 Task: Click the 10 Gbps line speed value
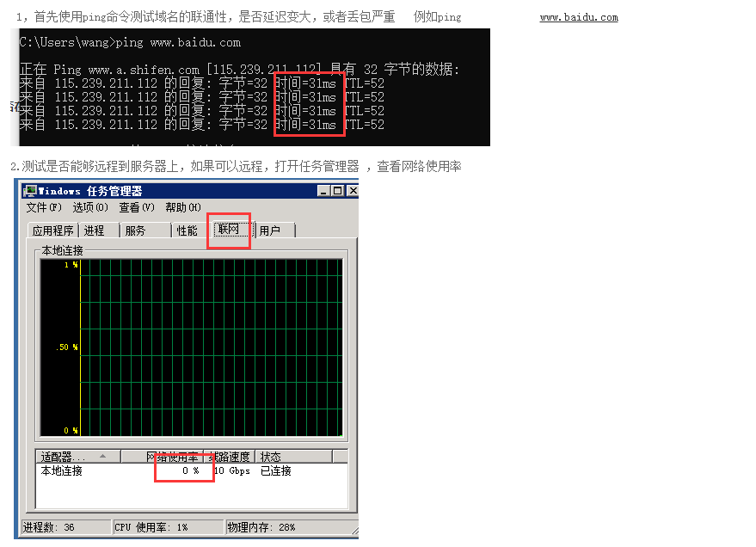(232, 470)
